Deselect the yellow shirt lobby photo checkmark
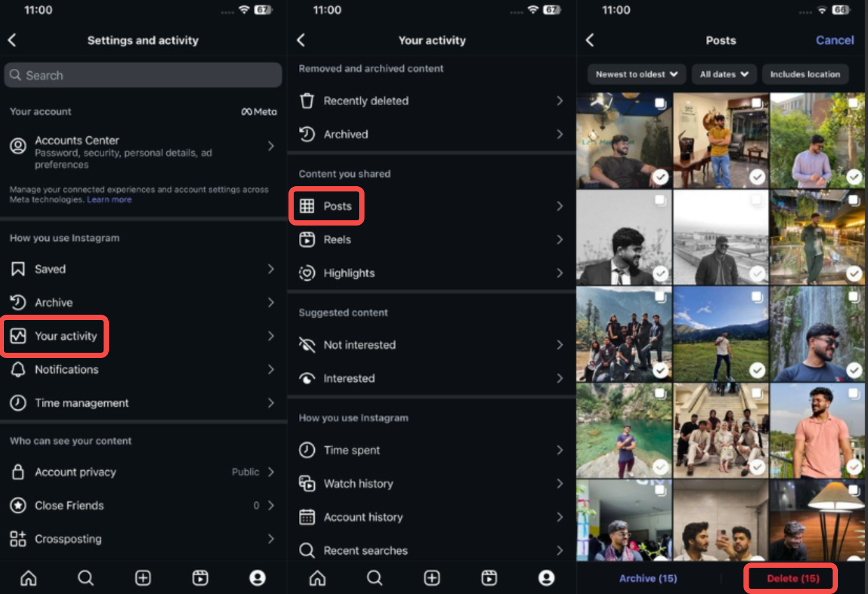 (757, 177)
